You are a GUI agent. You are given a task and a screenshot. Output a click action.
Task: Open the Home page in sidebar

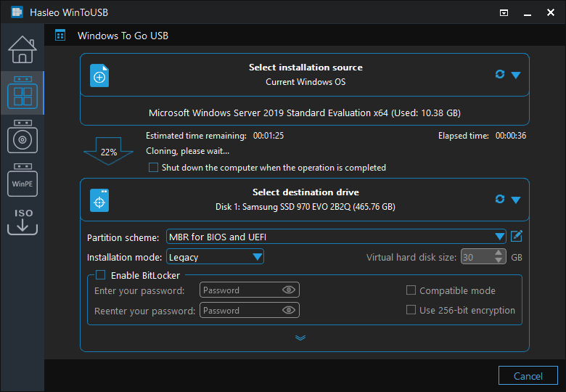click(x=22, y=49)
